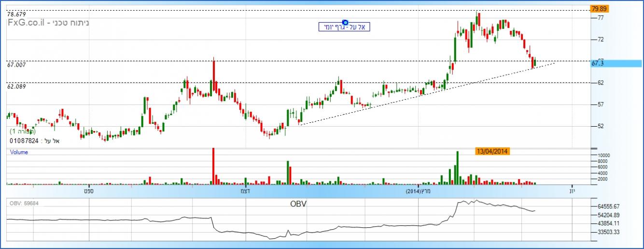The height and width of the screenshot is (249, 644).
Task: Click the blue circle handle on the title box
Action: 345,22
